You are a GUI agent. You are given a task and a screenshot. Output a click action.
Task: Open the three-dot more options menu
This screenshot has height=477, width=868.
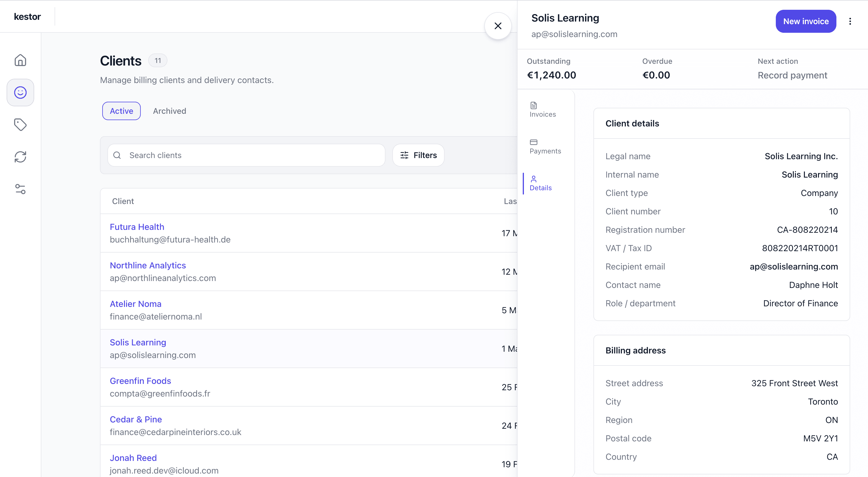[x=850, y=21]
